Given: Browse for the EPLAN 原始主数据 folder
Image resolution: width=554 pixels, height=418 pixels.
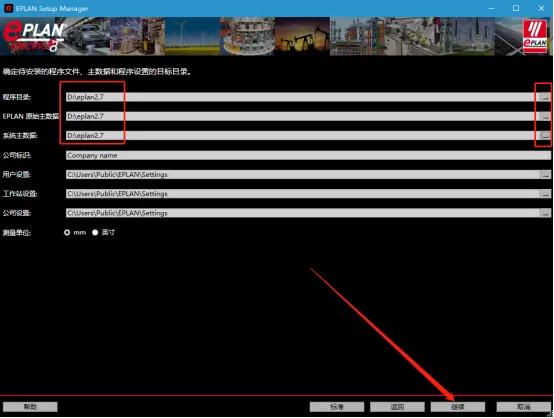Looking at the screenshot, I should point(546,116).
